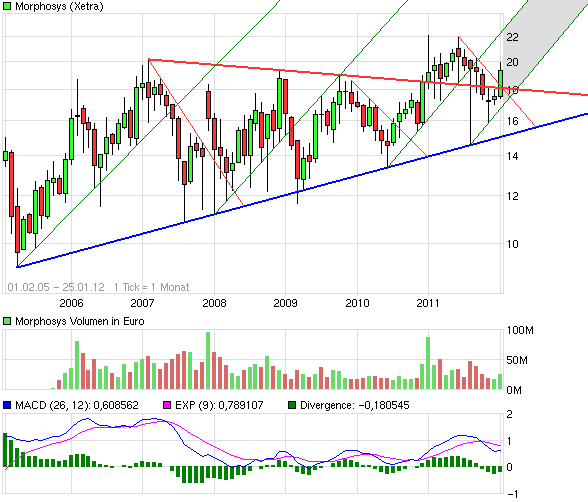Click the MACD axis label 2
This screenshot has width=588, height=502.
[509, 414]
